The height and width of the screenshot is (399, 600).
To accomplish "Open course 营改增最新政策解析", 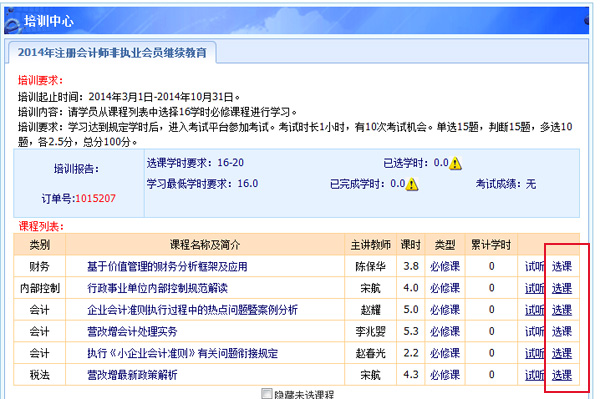I will (132, 375).
